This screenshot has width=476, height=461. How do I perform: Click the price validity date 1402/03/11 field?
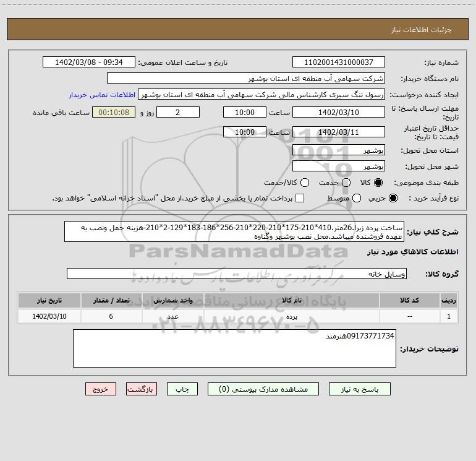tap(339, 132)
